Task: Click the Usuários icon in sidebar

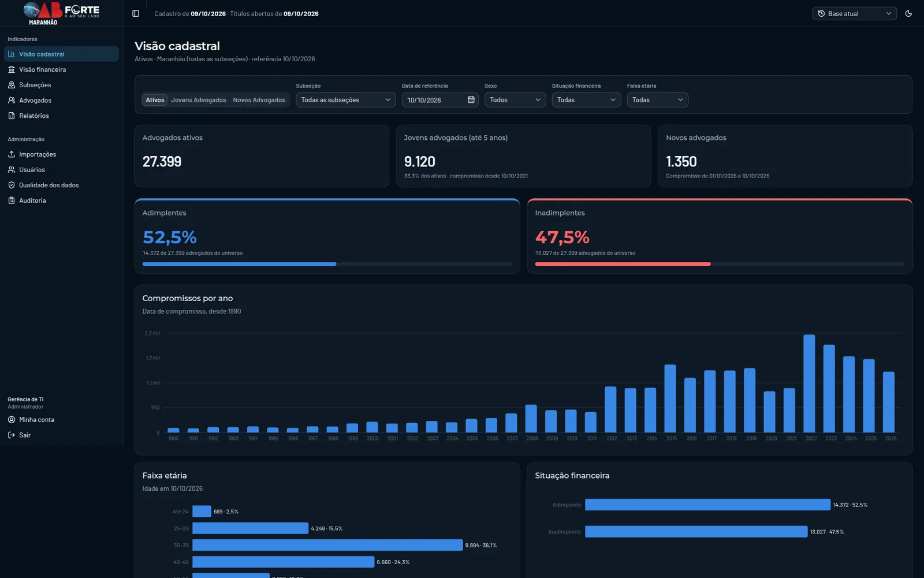Action: 12,169
